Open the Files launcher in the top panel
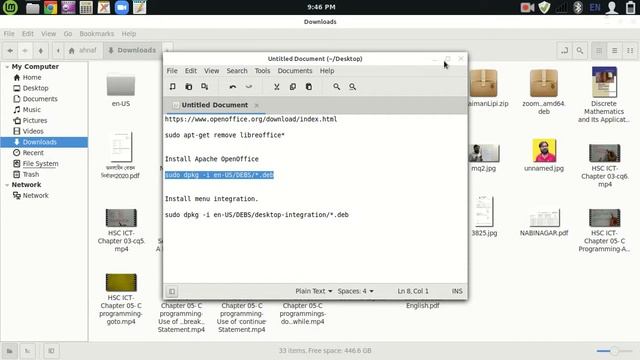 pos(33,7)
